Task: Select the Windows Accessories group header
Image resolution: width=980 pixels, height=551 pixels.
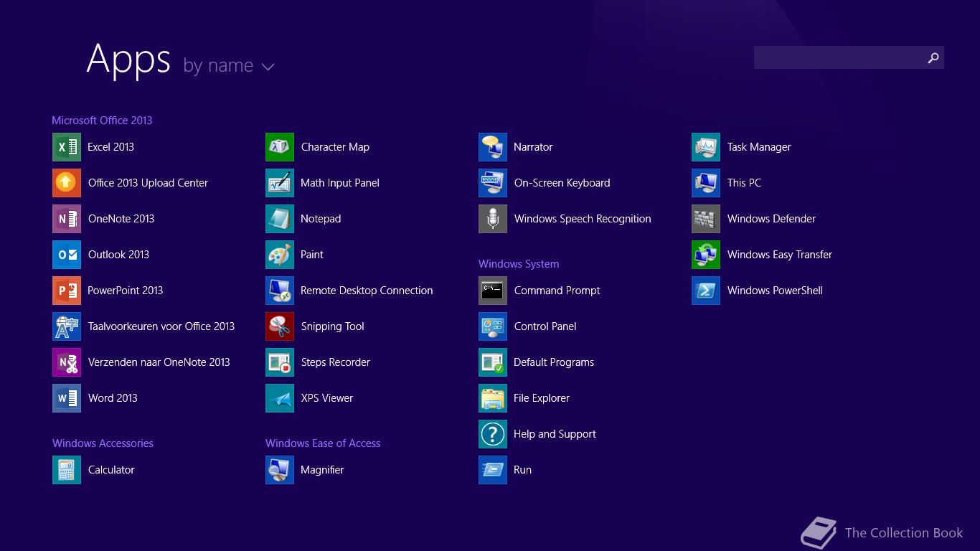Action: [103, 443]
